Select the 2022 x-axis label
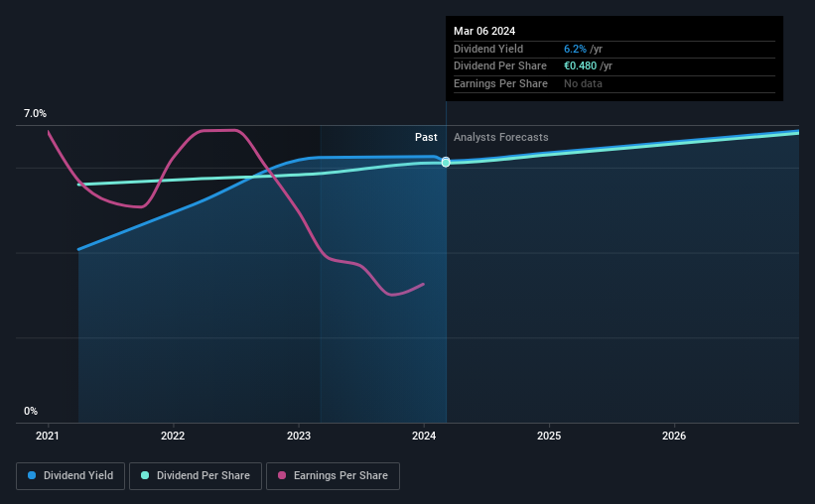 173,436
